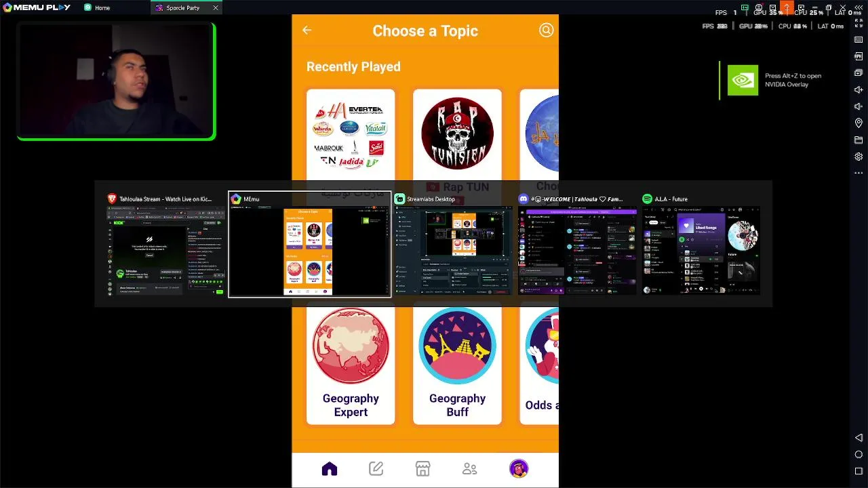Toggle MEmu fullscreen from the right sidebar

coord(859,23)
